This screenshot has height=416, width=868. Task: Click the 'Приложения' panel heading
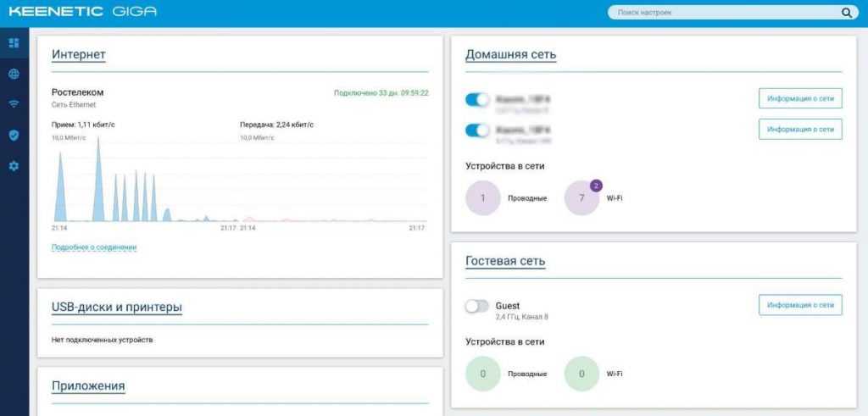pyautogui.click(x=88, y=386)
